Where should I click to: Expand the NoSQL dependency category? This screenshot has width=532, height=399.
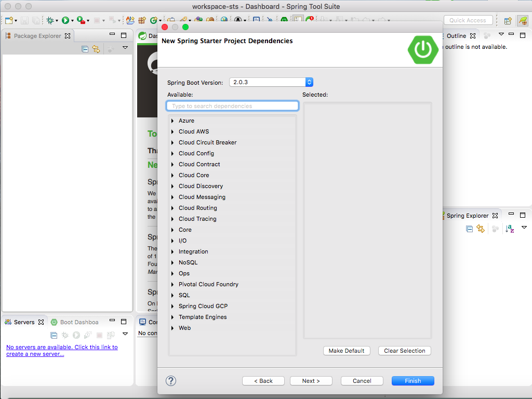pos(172,262)
